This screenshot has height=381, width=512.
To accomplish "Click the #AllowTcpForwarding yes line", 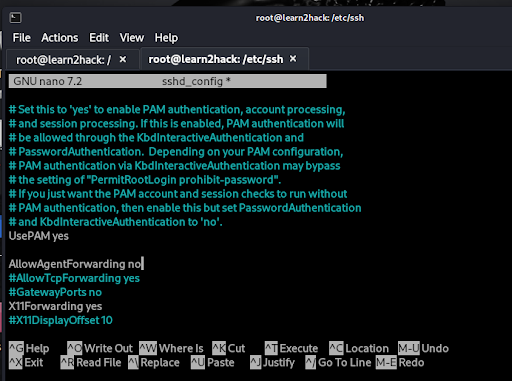I will (74, 278).
